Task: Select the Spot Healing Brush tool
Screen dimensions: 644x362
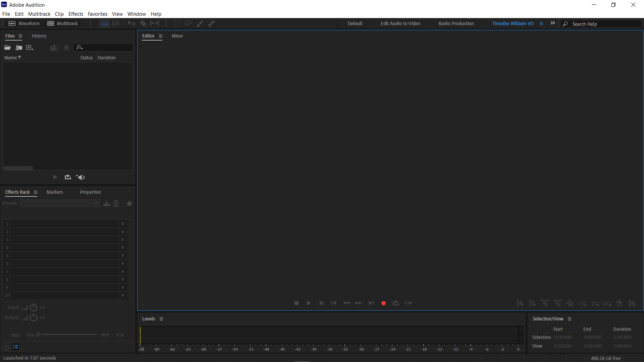Action: [211, 23]
